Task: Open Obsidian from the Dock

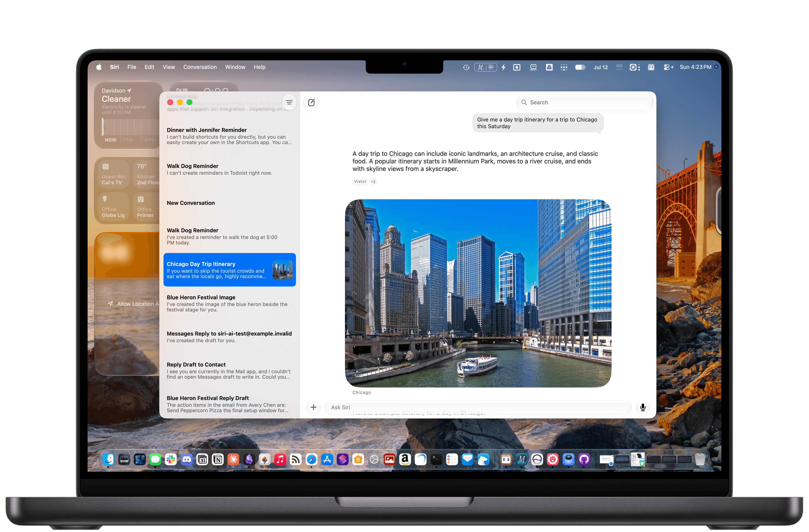Action: 249,460
